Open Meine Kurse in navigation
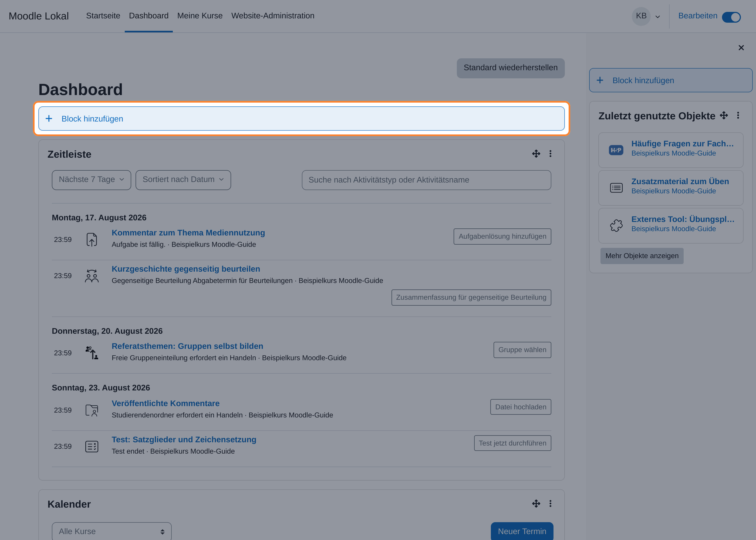The height and width of the screenshot is (540, 756). point(200,16)
